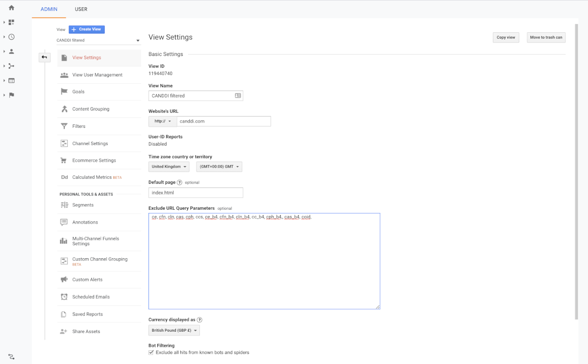The width and height of the screenshot is (588, 364).
Task: Open the Acquisition branching icon
Action: click(11, 66)
